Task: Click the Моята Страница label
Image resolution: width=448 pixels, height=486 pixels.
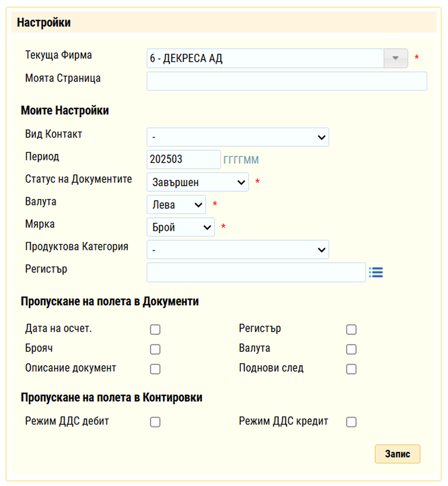Action: (x=63, y=78)
